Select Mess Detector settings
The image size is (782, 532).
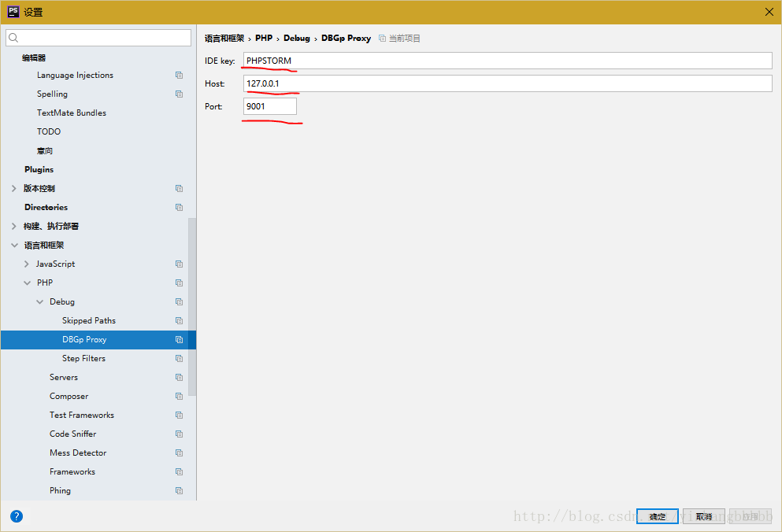pos(78,453)
